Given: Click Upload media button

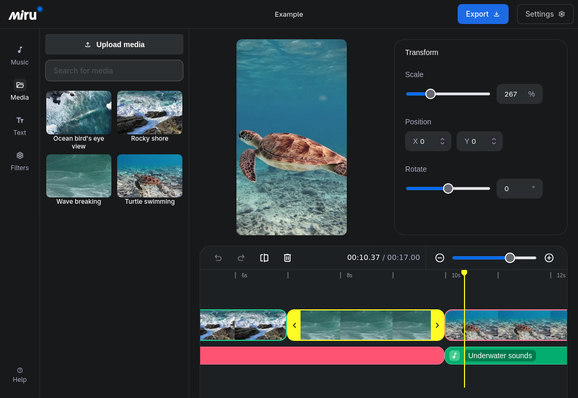Looking at the screenshot, I should 114,45.
